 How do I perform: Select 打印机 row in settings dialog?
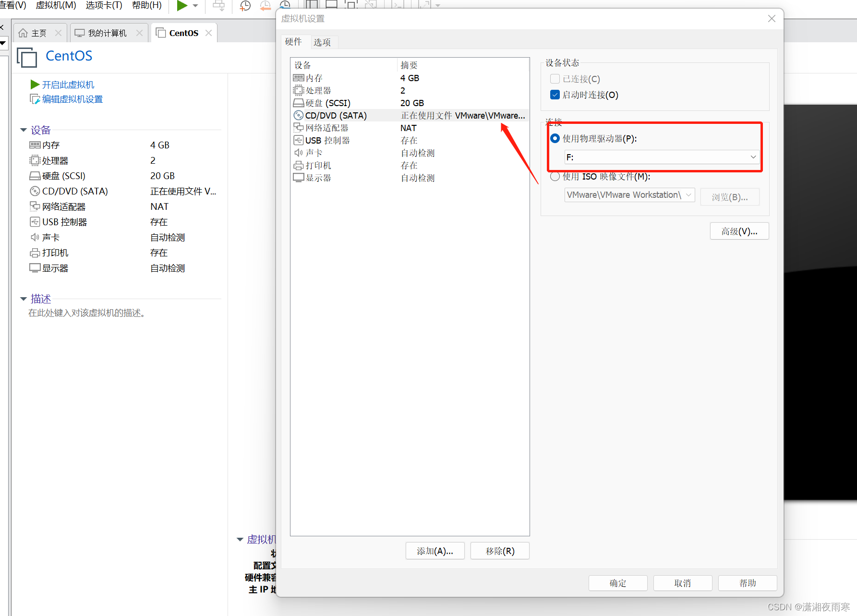pyautogui.click(x=410, y=165)
